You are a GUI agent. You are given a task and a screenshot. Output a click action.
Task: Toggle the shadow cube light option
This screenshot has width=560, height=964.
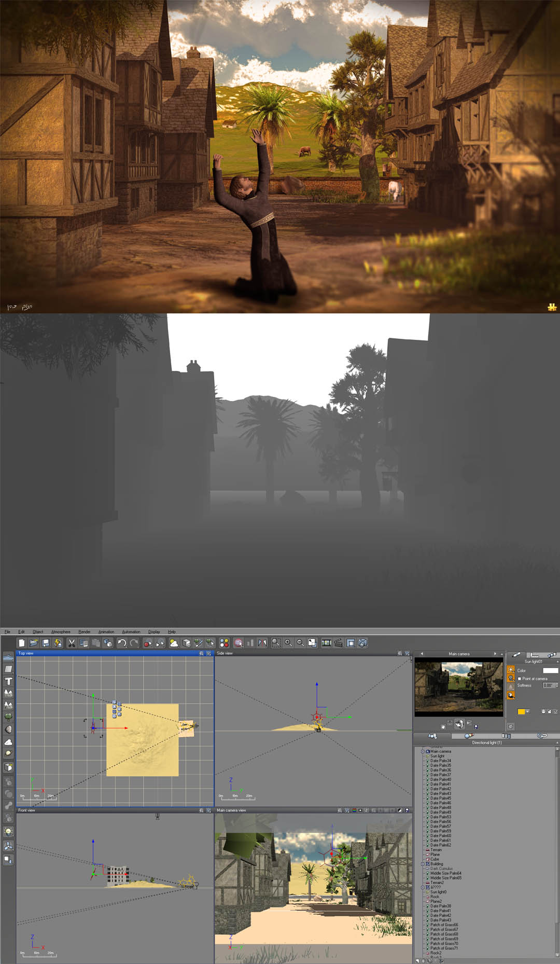[x=511, y=695]
